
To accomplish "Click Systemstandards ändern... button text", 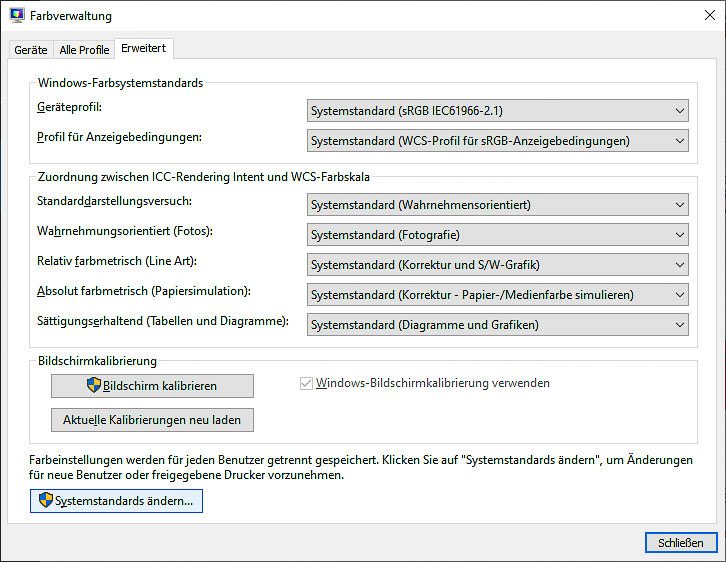I will (124, 501).
